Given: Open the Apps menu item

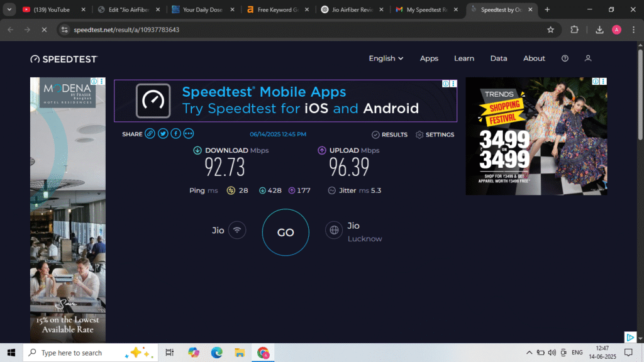Looking at the screenshot, I should [x=429, y=58].
